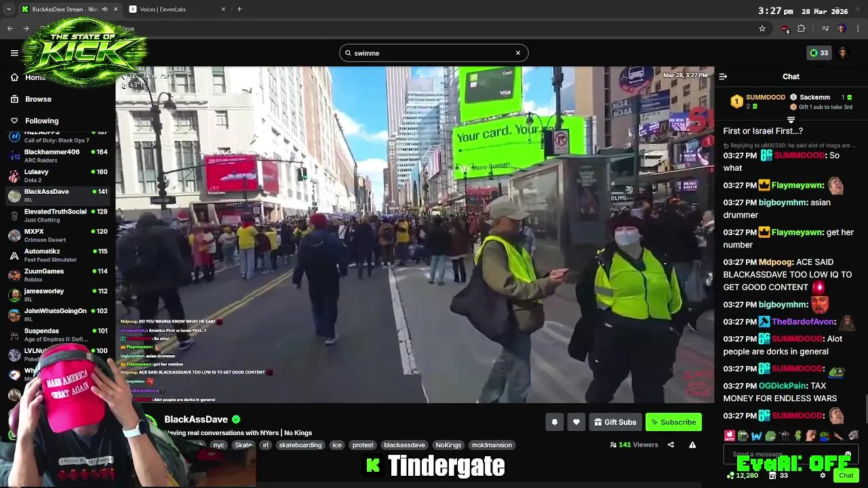Image resolution: width=868 pixels, height=488 pixels.
Task: Open Chrome tab search dropdown
Action: [x=9, y=9]
